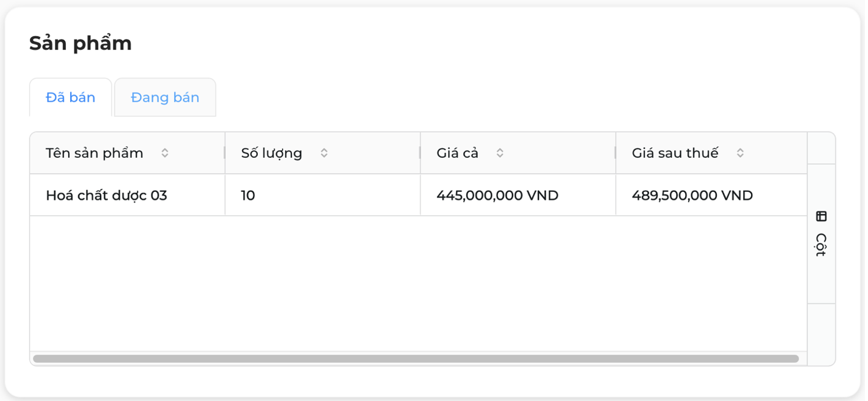Toggle sorting with the Giá cả arrows
This screenshot has width=868, height=401.
point(500,153)
